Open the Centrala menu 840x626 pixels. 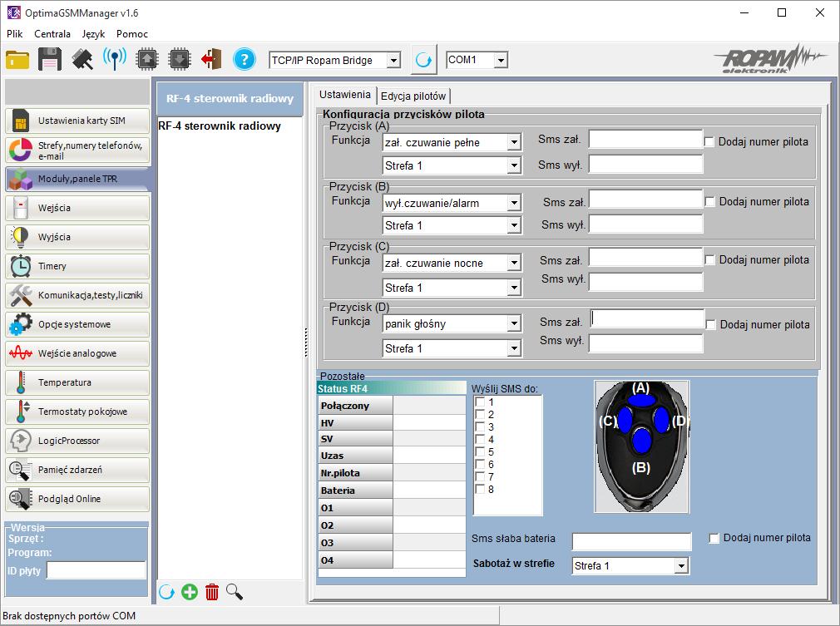click(x=52, y=34)
